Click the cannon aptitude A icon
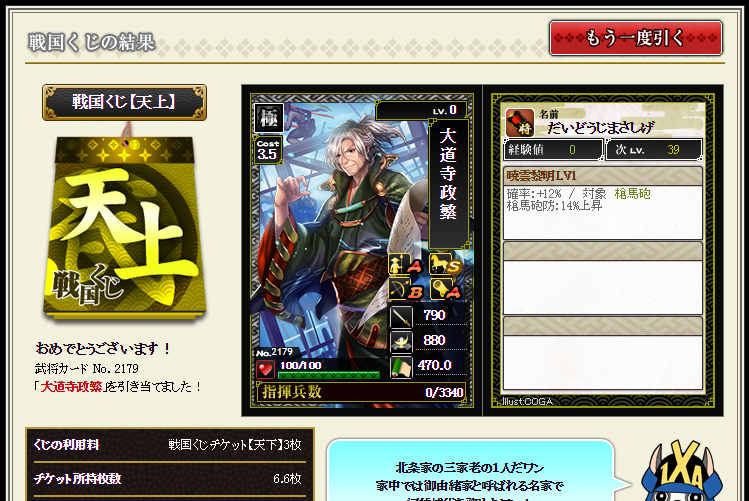This screenshot has width=749, height=501. coord(445,289)
